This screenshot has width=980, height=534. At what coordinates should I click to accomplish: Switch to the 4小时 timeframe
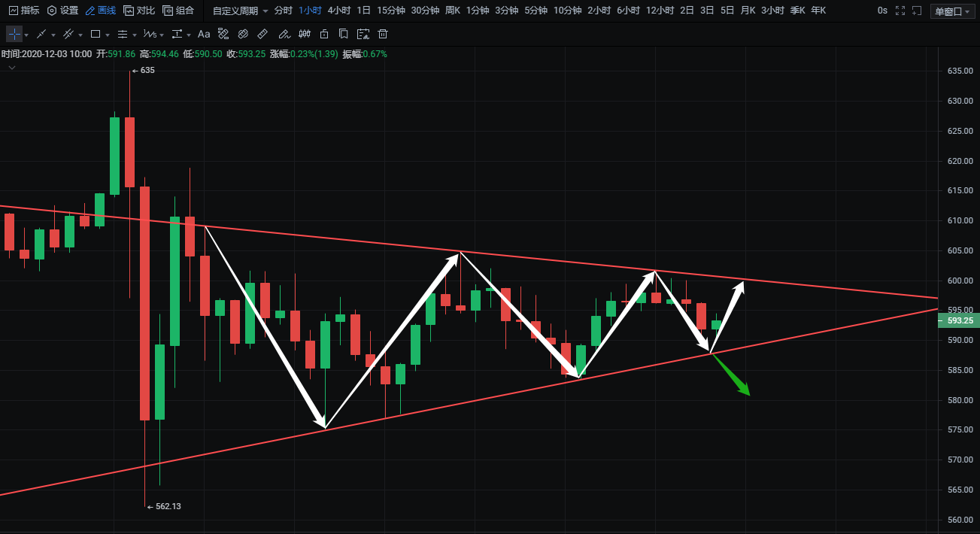[338, 11]
